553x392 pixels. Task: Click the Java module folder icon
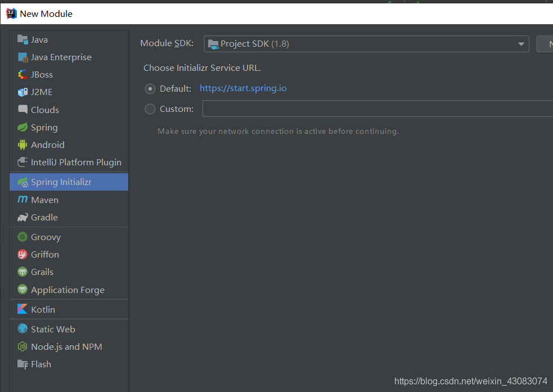coord(23,39)
